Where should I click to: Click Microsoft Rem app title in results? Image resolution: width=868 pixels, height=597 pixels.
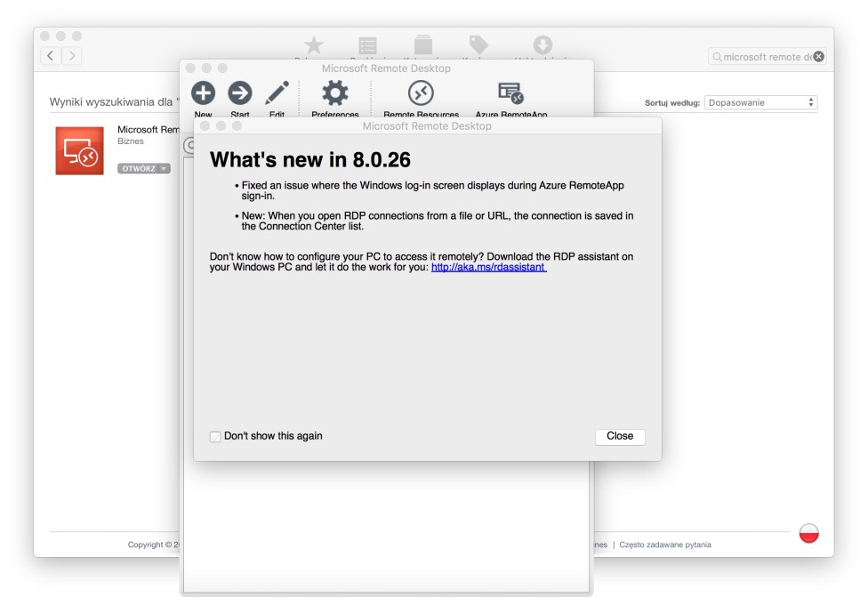[149, 129]
